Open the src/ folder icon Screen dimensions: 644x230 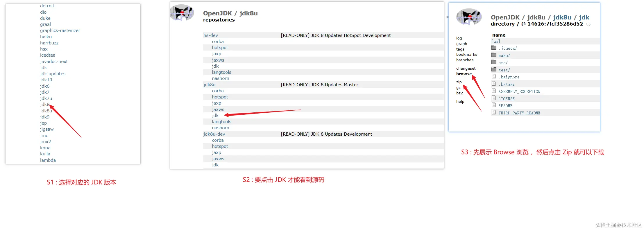[494, 62]
